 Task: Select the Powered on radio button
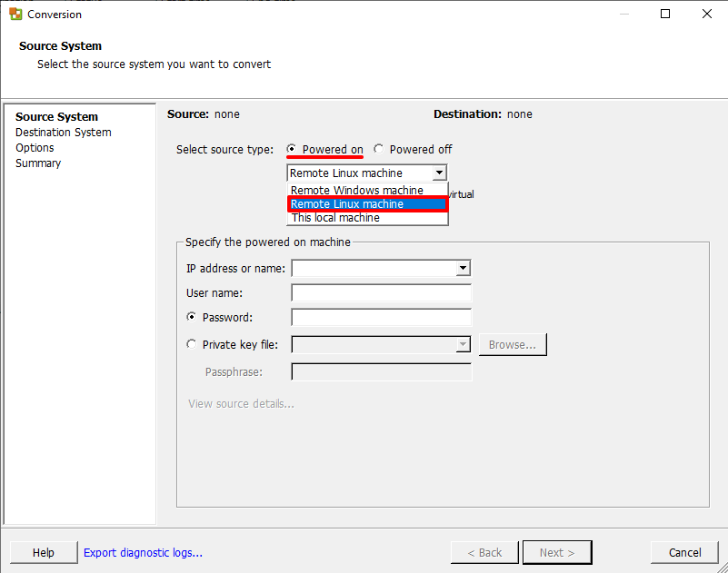(x=292, y=149)
